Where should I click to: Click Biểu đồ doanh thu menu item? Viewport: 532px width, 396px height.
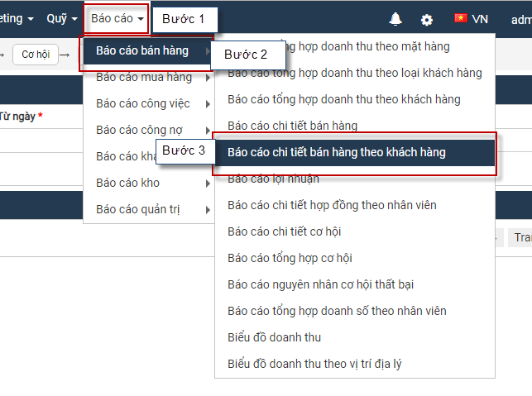(274, 337)
